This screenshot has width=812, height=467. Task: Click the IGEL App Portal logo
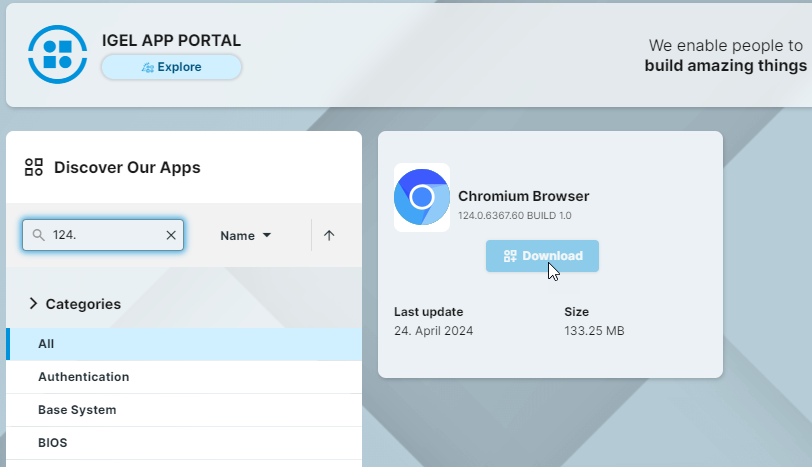click(x=58, y=53)
